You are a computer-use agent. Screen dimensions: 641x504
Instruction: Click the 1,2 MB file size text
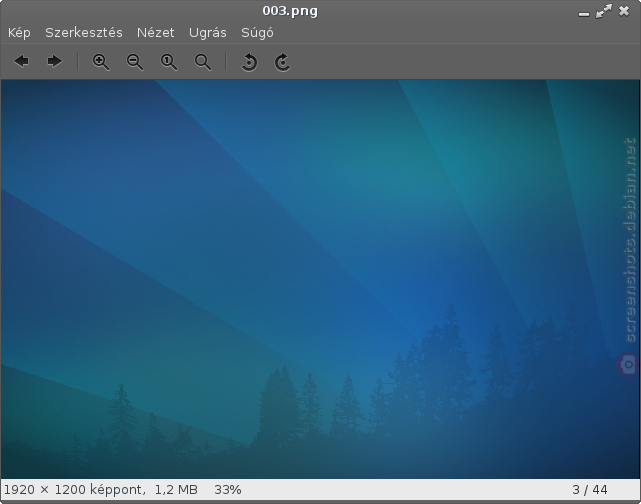click(x=176, y=490)
